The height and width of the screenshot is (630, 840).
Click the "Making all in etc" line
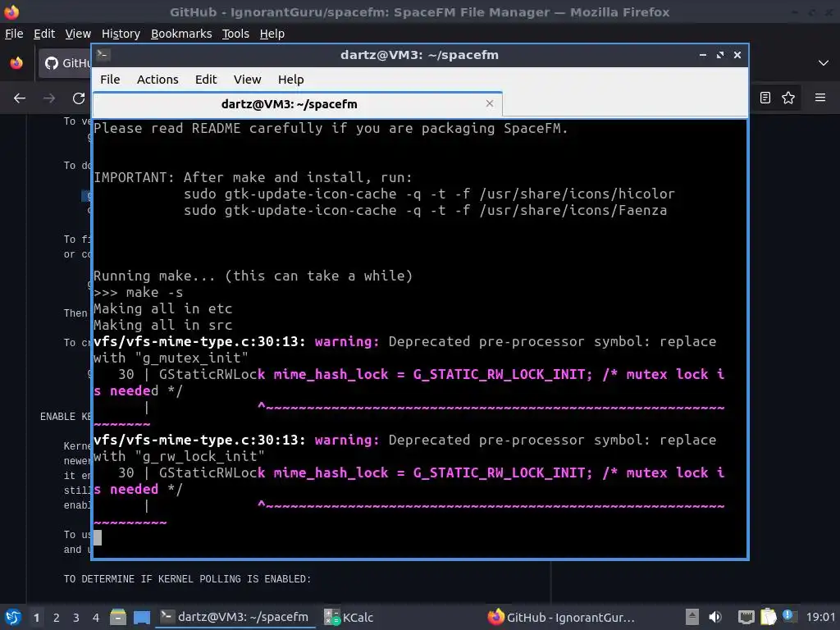[163, 309]
